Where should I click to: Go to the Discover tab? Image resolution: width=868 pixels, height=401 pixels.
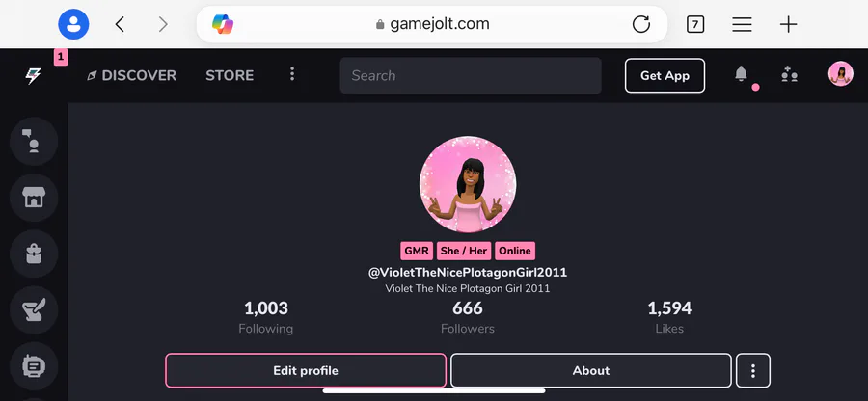point(132,76)
